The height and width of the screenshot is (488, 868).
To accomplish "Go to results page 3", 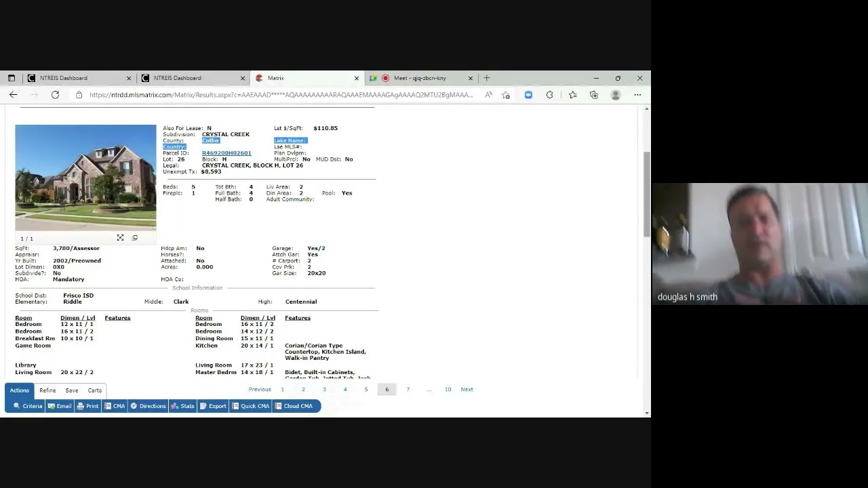I will click(324, 390).
